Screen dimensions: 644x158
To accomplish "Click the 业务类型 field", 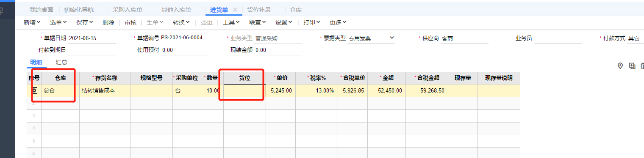I will (278, 38).
